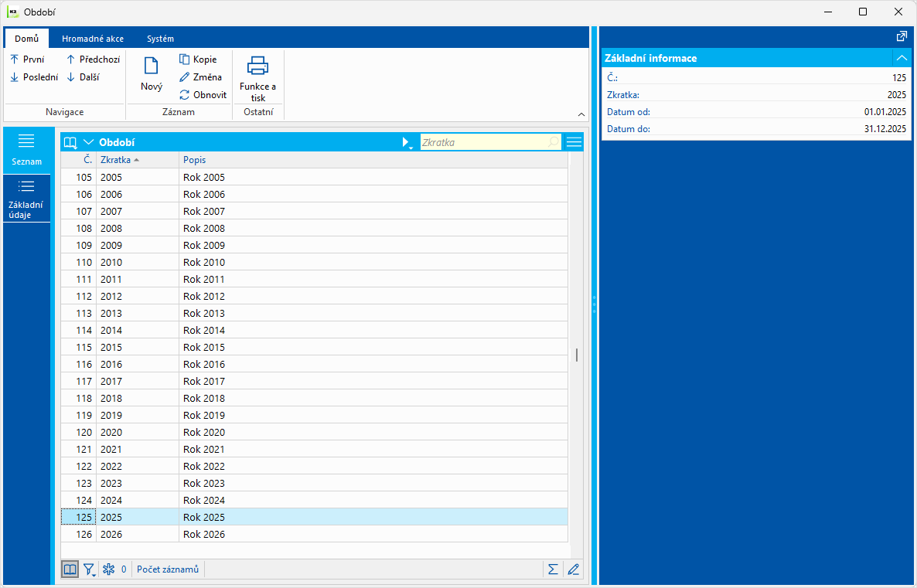Image resolution: width=917 pixels, height=588 pixels.
Task: Click the Změna edit pencil icon
Action: (184, 76)
